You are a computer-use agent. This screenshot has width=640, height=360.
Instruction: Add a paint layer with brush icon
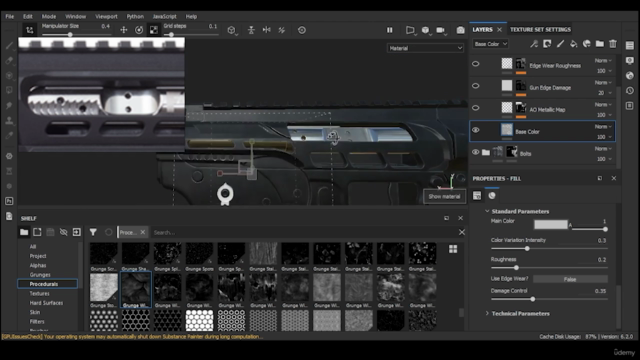(x=560, y=44)
